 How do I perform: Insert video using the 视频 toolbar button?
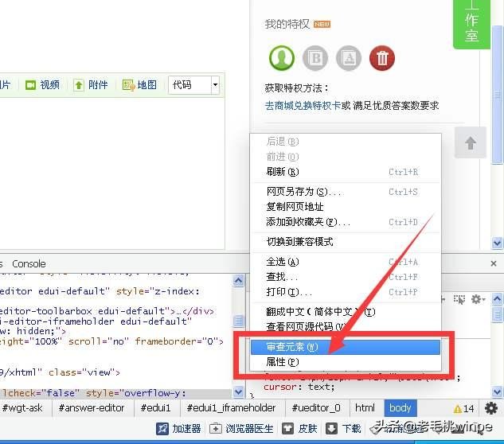(x=42, y=85)
